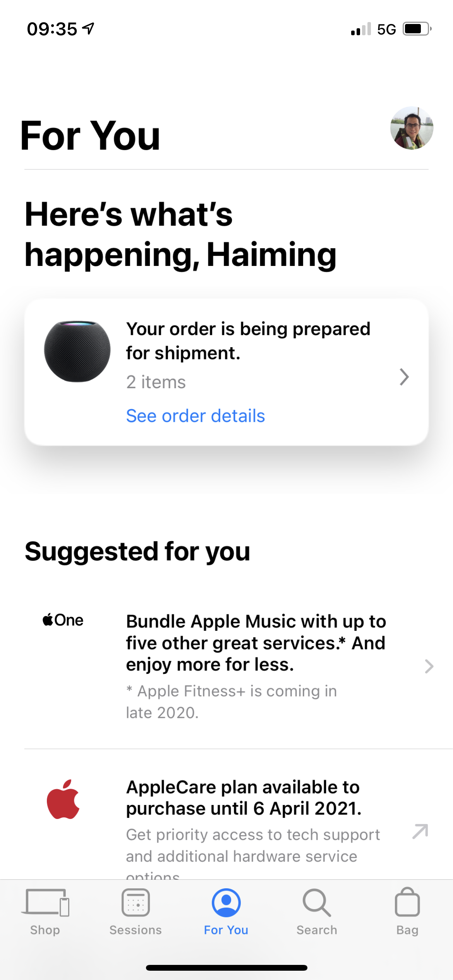The image size is (453, 980).
Task: Open AppleCare plan available suggestion
Action: [x=244, y=798]
